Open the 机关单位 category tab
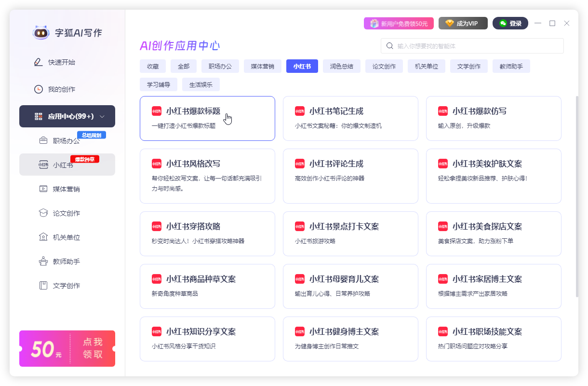 427,66
